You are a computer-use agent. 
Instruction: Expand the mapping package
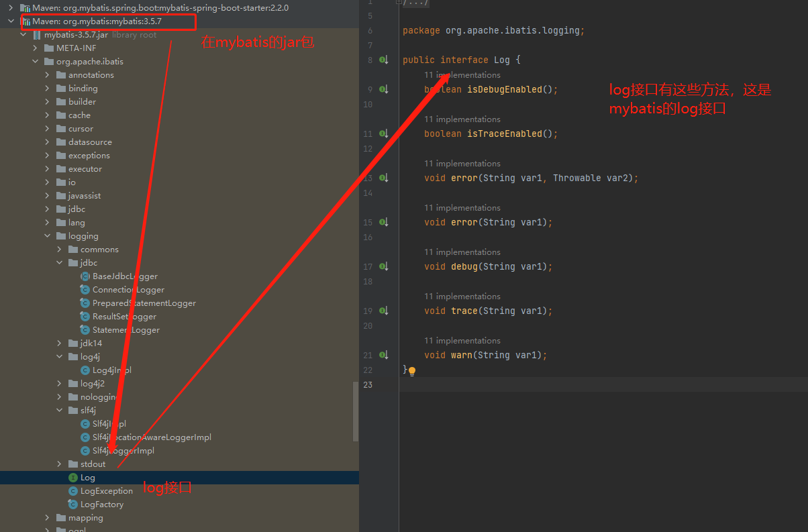48,518
